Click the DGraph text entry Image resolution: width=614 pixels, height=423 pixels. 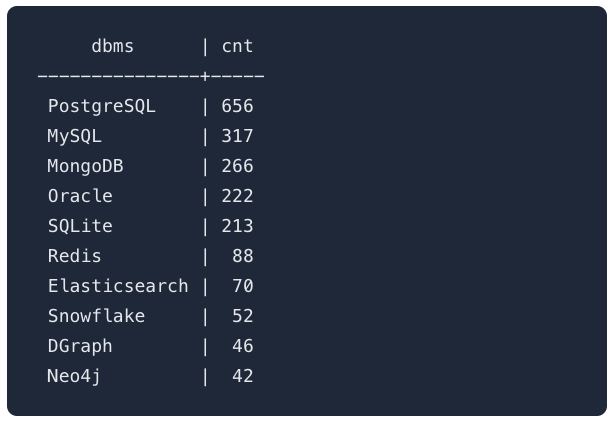[80, 346]
